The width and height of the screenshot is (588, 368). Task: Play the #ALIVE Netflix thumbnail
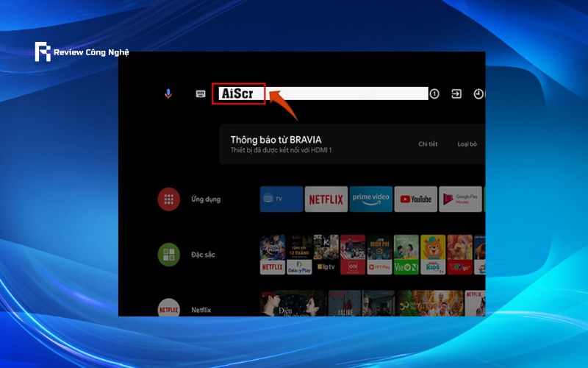point(345,303)
